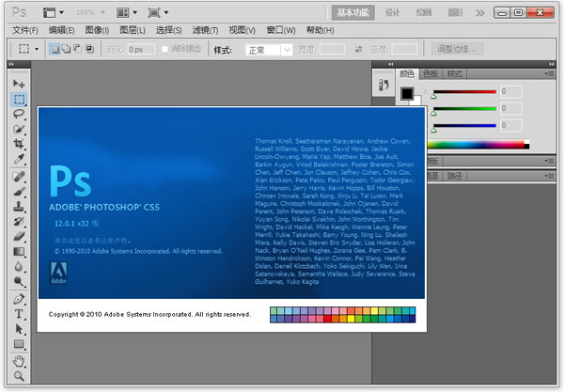564x392 pixels.
Task: Open the 图层(L) menu
Action: pos(133,30)
